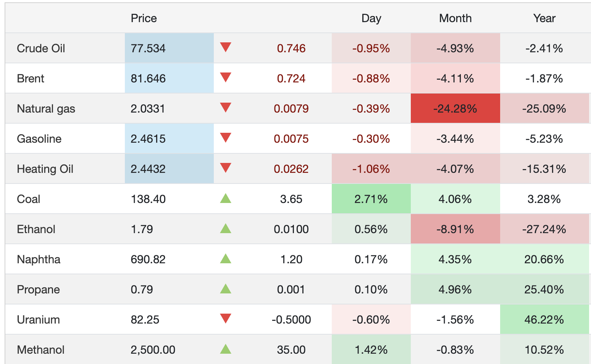The image size is (591, 364).
Task: Click Crude Oil day change -0.95%
Action: click(x=371, y=48)
